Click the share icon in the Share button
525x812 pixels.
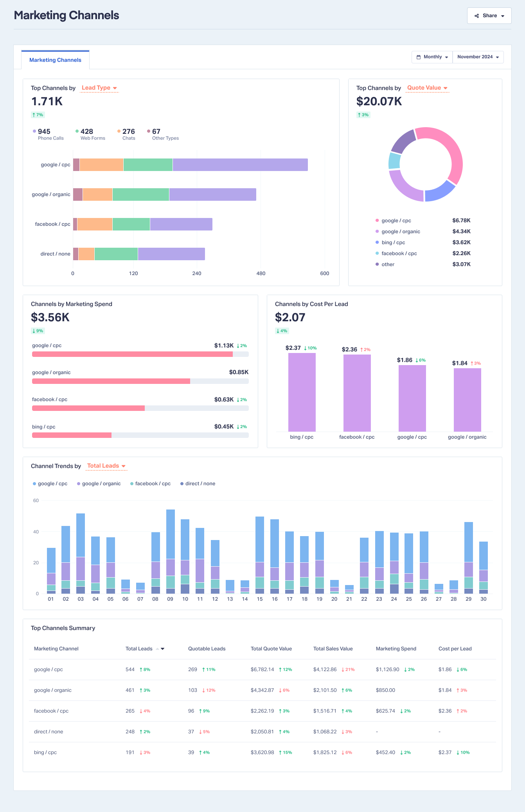(476, 16)
